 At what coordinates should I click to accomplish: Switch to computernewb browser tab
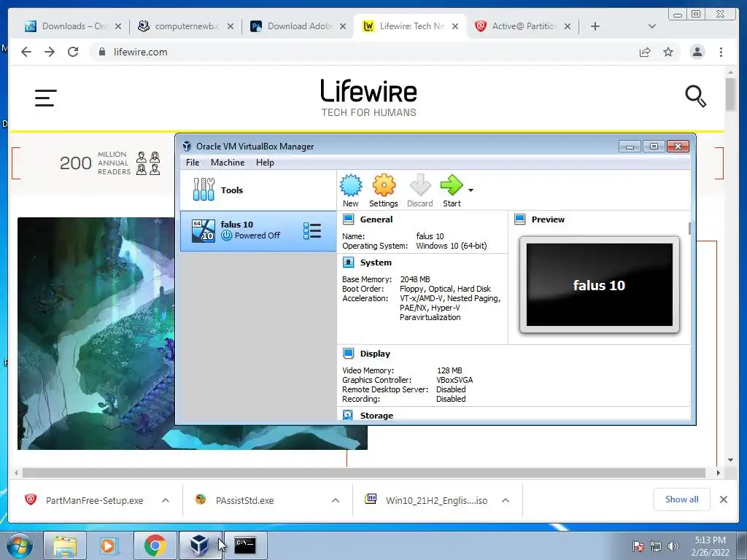point(186,26)
